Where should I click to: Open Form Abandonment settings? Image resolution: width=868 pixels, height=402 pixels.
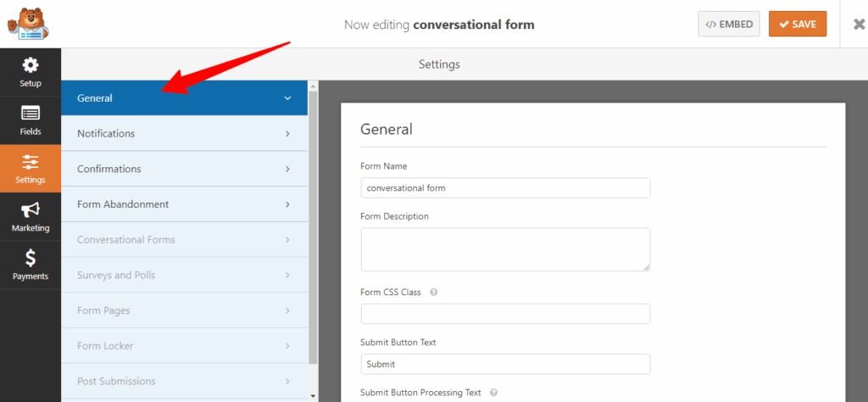click(x=184, y=204)
